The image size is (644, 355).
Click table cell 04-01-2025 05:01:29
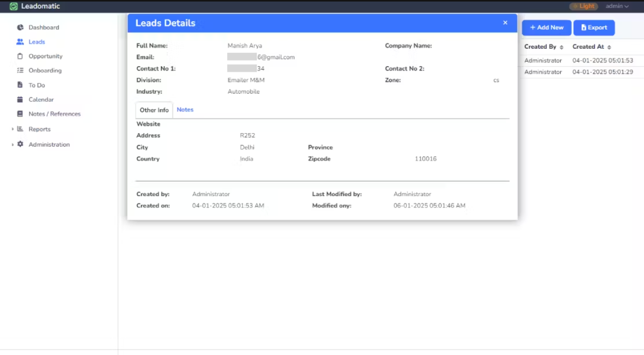603,72
